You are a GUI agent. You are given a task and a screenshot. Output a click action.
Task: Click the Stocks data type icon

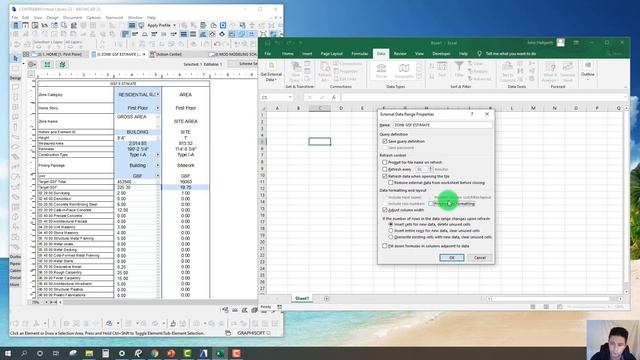(381, 70)
